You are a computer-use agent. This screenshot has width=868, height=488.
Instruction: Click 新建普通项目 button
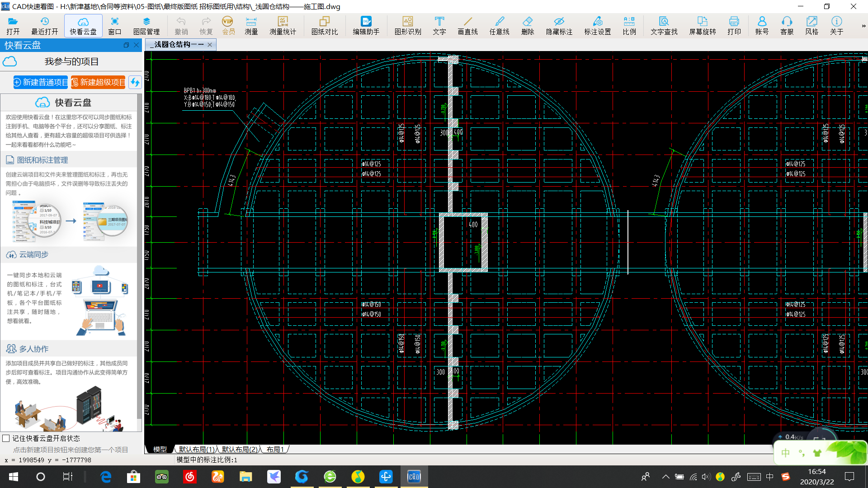click(x=41, y=82)
